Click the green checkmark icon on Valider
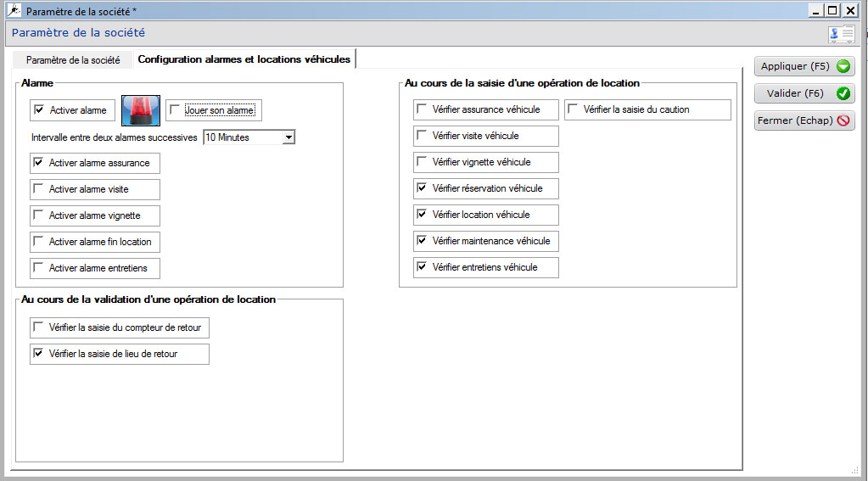The height and width of the screenshot is (481, 868). tap(843, 93)
